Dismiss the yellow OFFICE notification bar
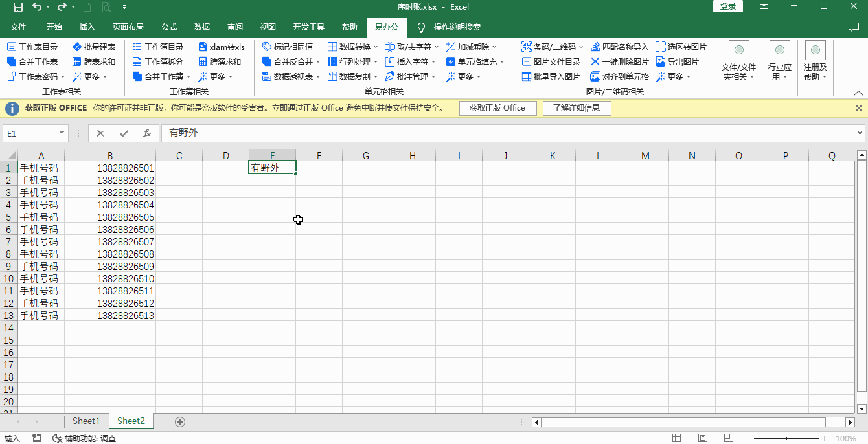Screen dimensions: 868x444 [859, 108]
